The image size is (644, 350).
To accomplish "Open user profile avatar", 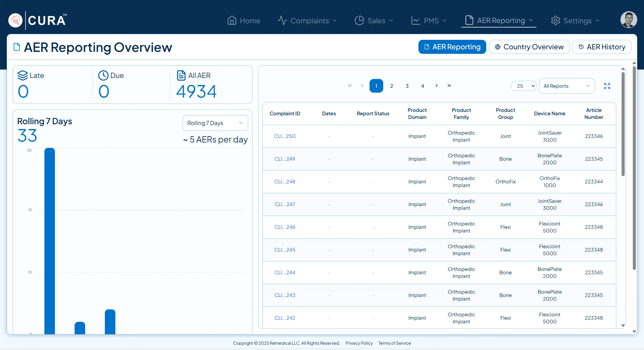I will coord(628,20).
